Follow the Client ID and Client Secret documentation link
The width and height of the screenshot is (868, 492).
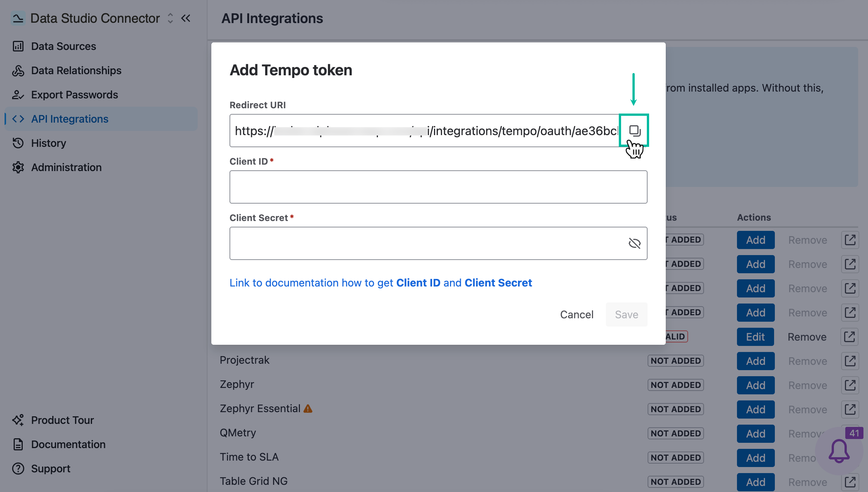(x=381, y=283)
